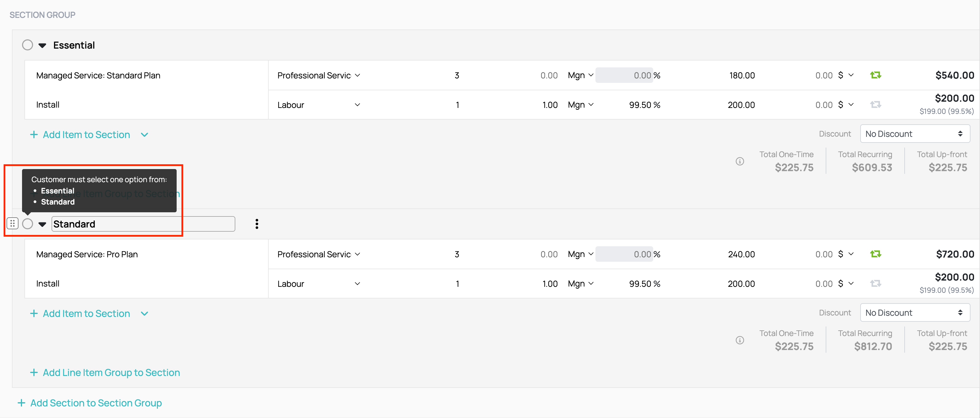Open the Standard section three-dot options menu

pyautogui.click(x=257, y=224)
